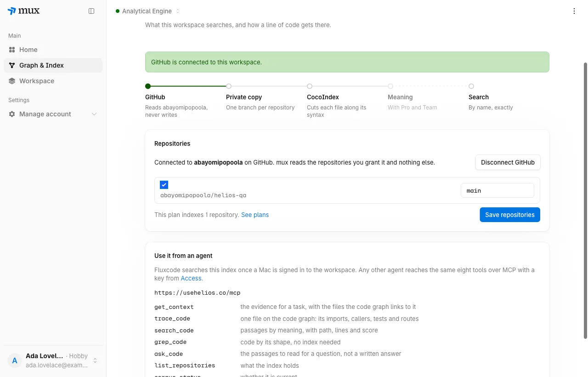Click the Ada Lovelace avatar
Image resolution: width=588 pixels, height=377 pixels.
coord(15,360)
